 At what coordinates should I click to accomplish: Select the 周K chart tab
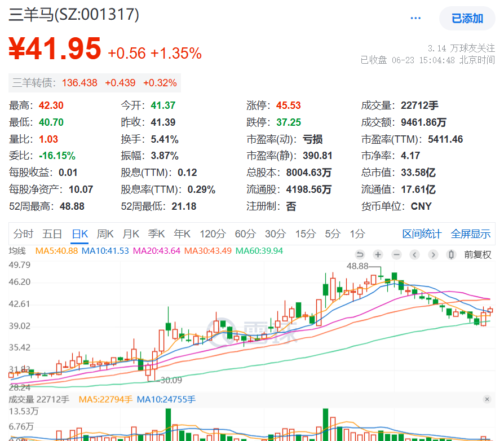pos(105,233)
